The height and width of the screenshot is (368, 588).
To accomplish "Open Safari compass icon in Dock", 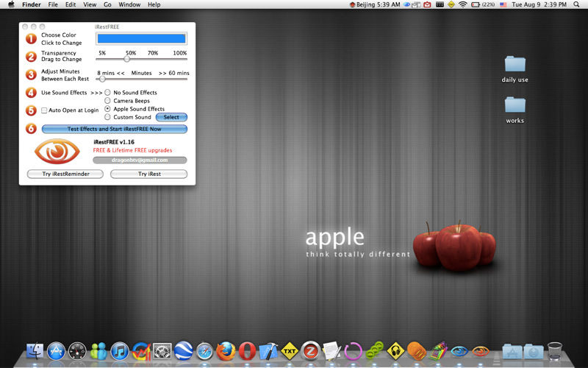I will pyautogui.click(x=205, y=352).
